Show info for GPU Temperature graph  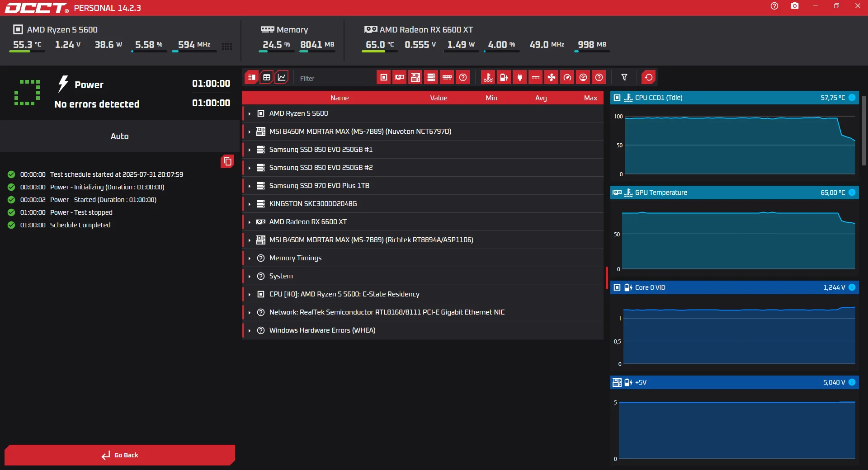coord(852,193)
